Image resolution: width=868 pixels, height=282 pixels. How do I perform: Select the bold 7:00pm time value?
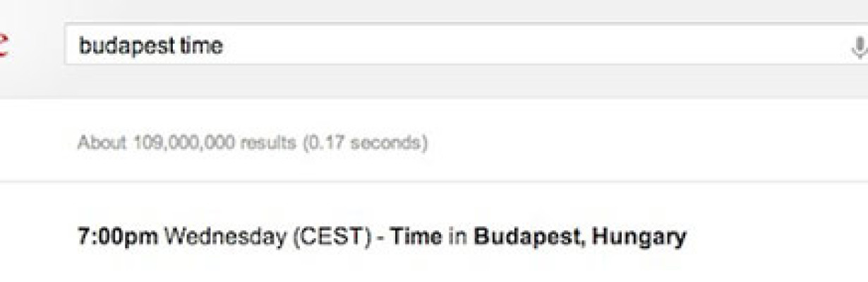118,237
